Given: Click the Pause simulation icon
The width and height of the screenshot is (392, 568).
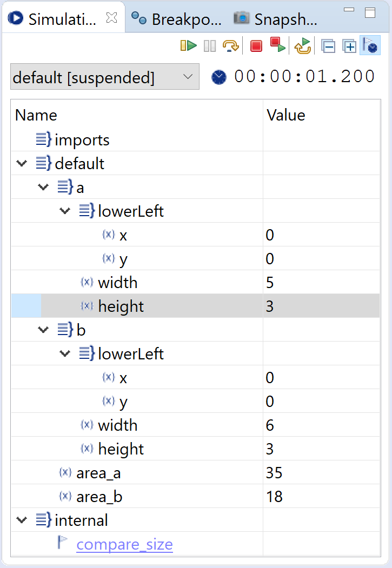Looking at the screenshot, I should click(x=210, y=46).
